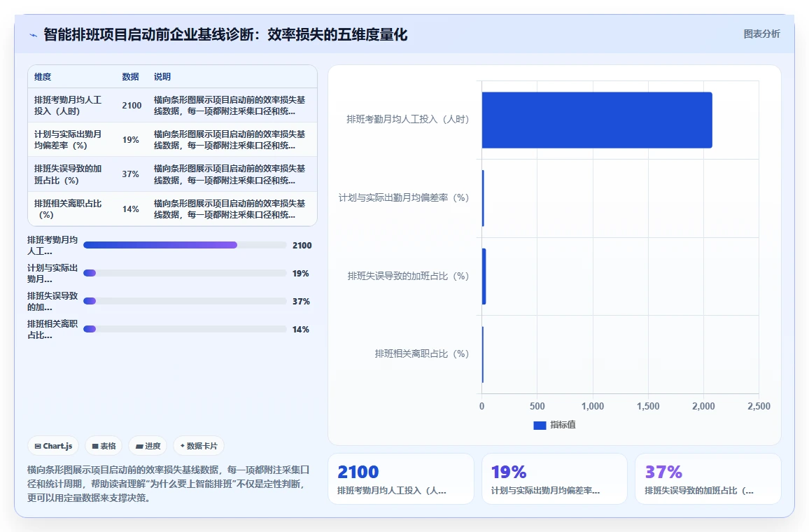This screenshot has width=809, height=532.
Task: Select the 表格 tag chip
Action: click(104, 446)
